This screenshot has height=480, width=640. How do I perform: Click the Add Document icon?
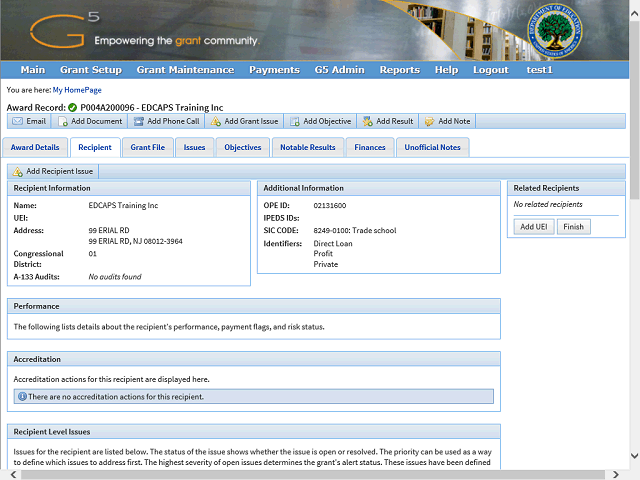click(62, 121)
